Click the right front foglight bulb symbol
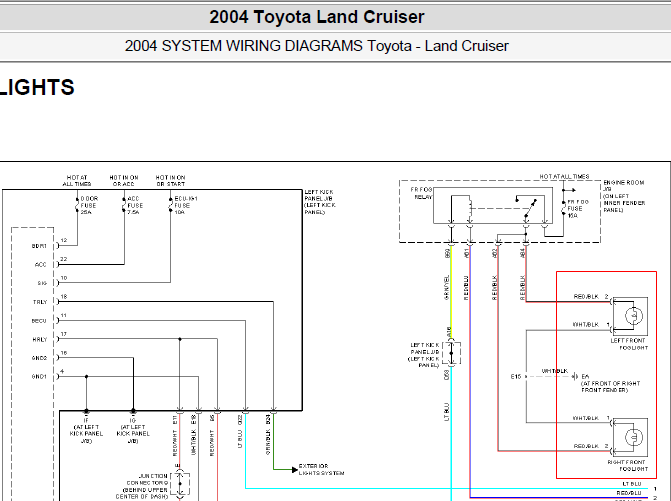671x501 pixels. click(x=634, y=437)
